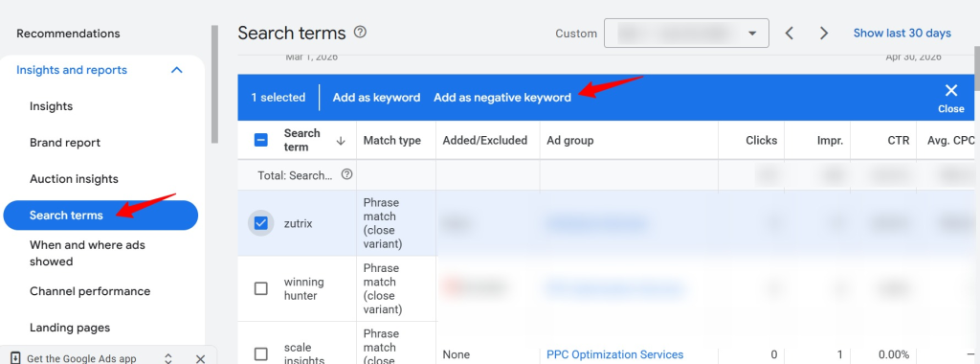This screenshot has height=364, width=980.
Task: Check the scale insights row checkbox
Action: pyautogui.click(x=261, y=354)
